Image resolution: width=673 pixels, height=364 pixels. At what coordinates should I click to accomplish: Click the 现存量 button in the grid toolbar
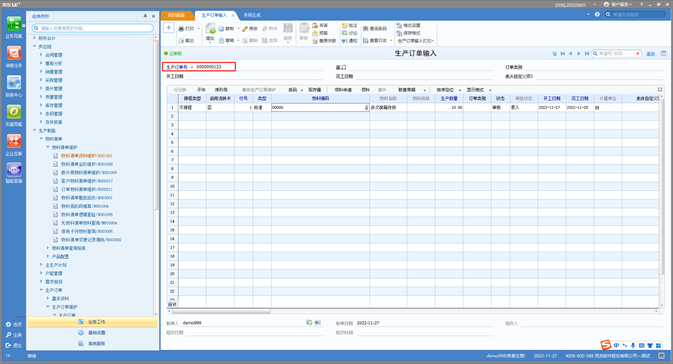pyautogui.click(x=315, y=90)
